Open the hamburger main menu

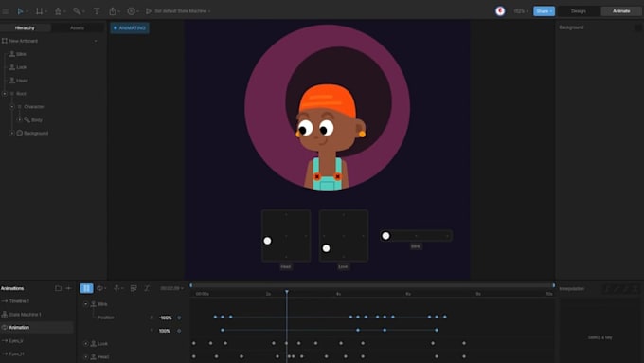(6, 11)
